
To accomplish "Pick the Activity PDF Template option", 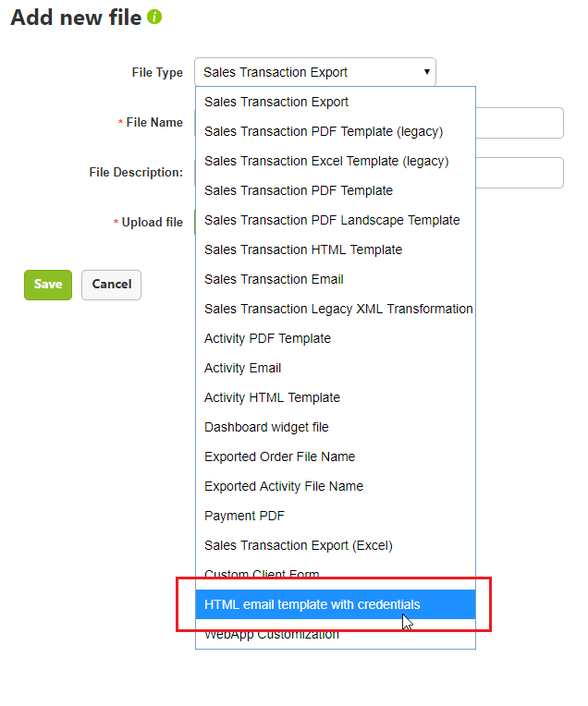I will [267, 338].
